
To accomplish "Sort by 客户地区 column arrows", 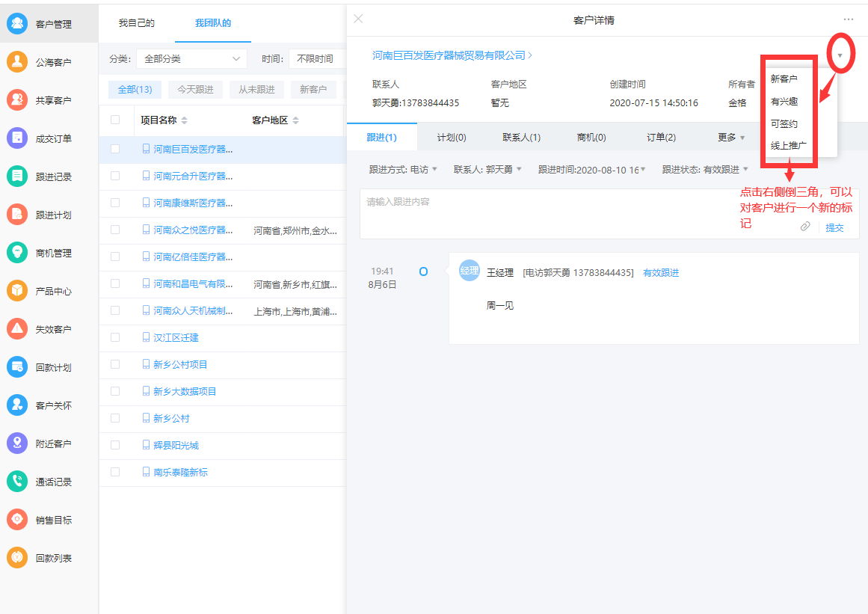I will point(295,120).
